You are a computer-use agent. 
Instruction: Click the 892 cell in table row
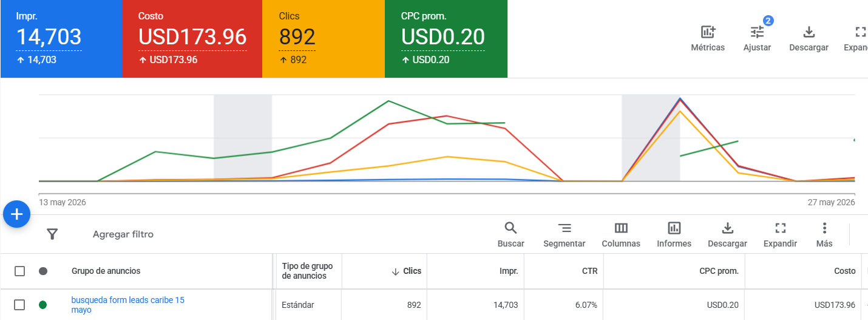414,305
